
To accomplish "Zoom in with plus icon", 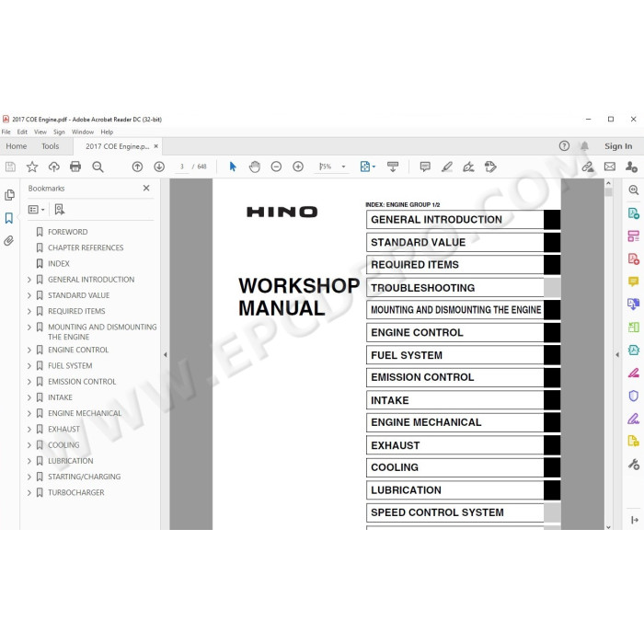I will 298,167.
